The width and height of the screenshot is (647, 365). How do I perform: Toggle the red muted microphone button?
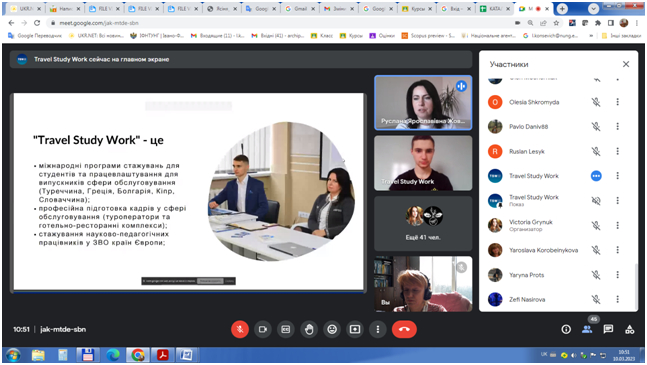click(x=240, y=329)
